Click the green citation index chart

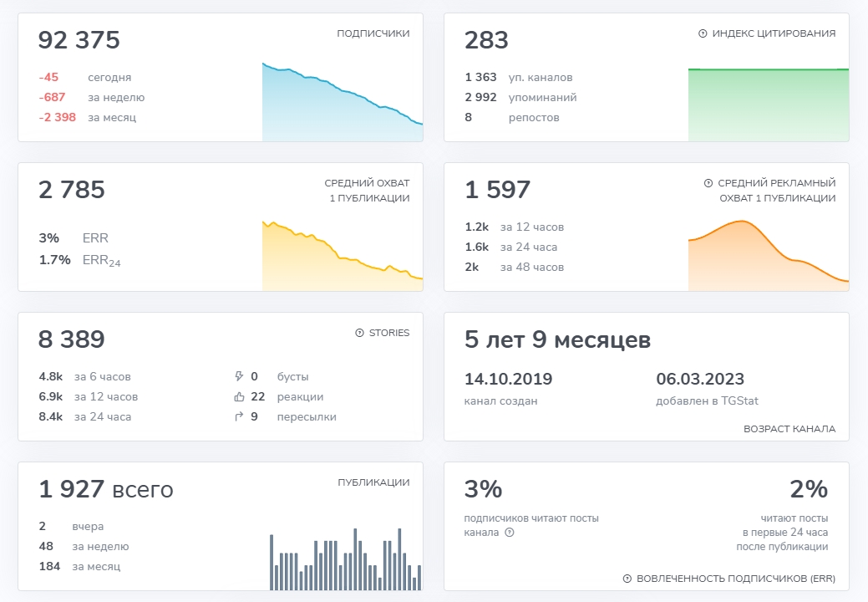pos(768,105)
